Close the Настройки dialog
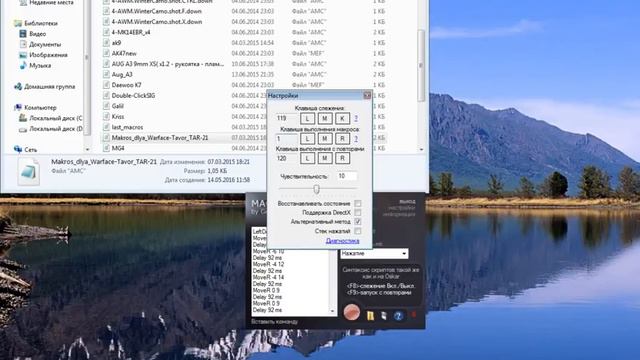The image size is (640, 360). coord(367,96)
